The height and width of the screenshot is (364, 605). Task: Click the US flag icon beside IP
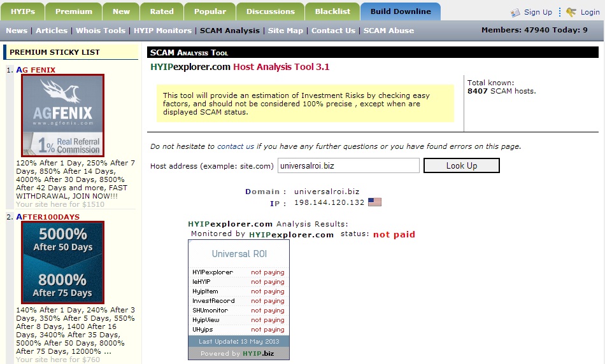point(374,202)
